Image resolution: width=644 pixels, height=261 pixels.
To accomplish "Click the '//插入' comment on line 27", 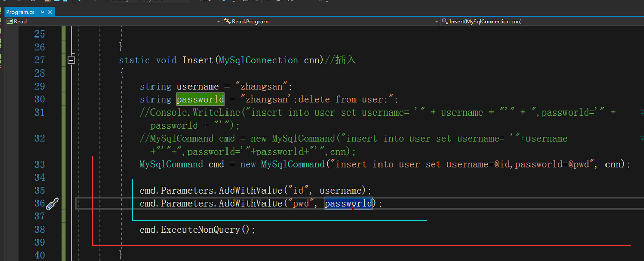I will click(x=340, y=60).
